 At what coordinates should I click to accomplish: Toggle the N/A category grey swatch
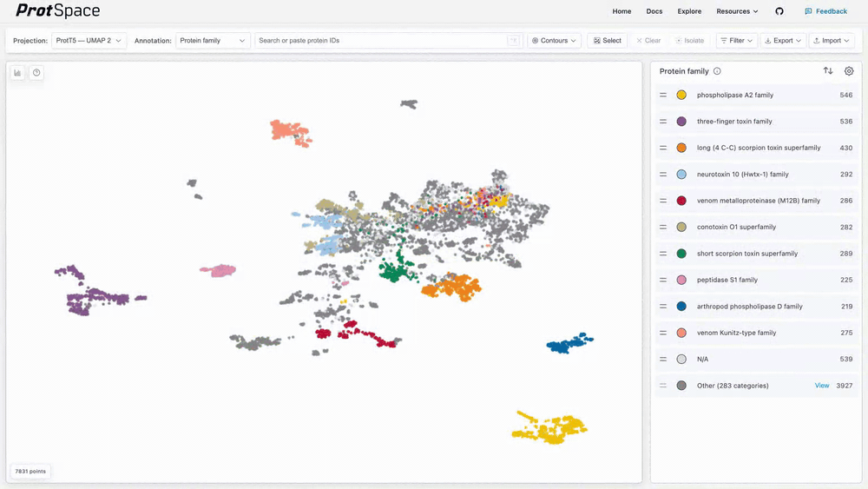point(681,360)
